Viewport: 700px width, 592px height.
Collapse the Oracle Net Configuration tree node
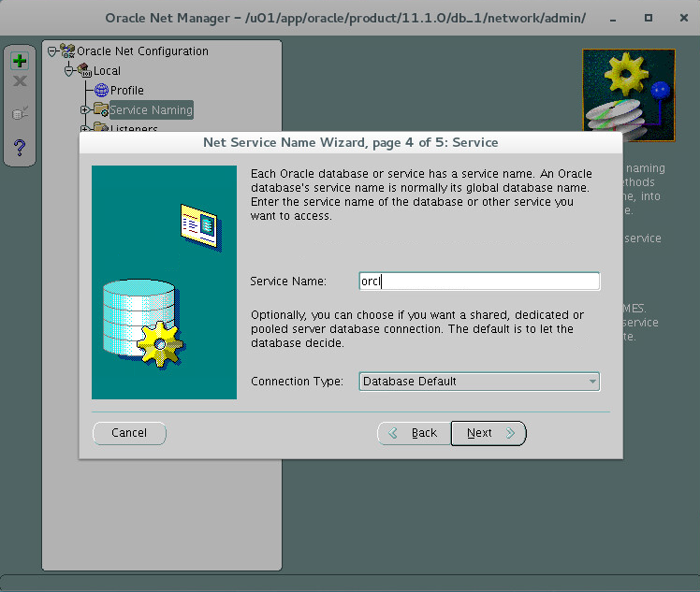point(52,51)
